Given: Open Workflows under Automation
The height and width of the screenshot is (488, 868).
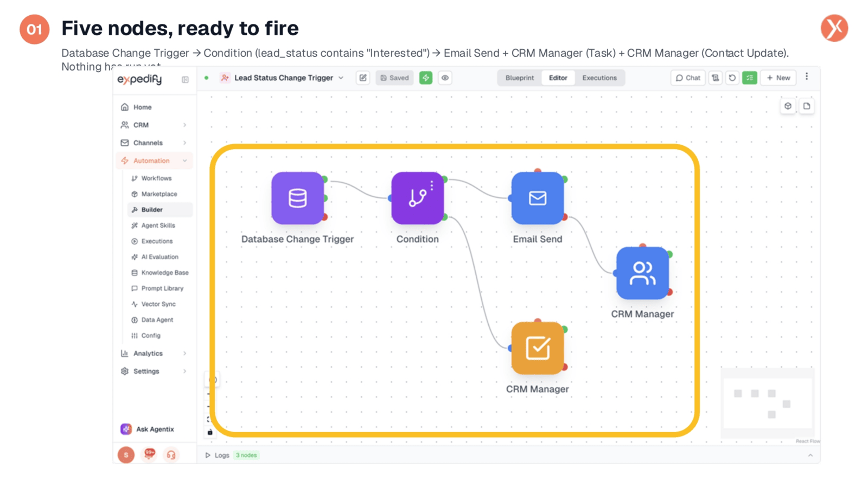Looking at the screenshot, I should (160, 178).
